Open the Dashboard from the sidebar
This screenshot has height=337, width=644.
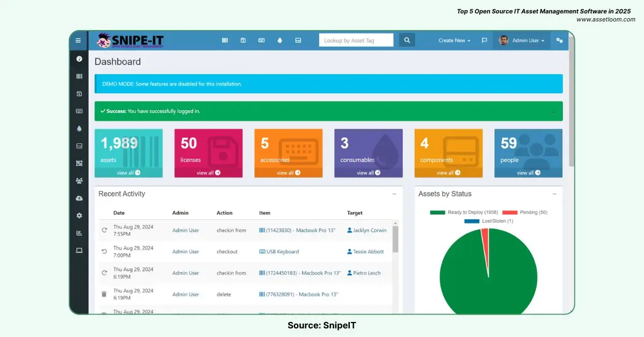click(x=79, y=59)
